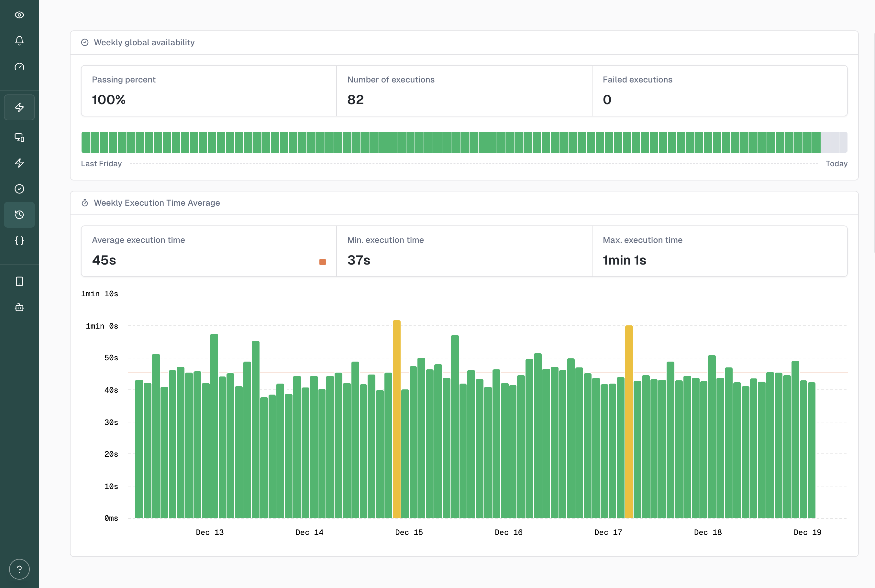Open the curly braces sidebar icon

pyautogui.click(x=19, y=240)
